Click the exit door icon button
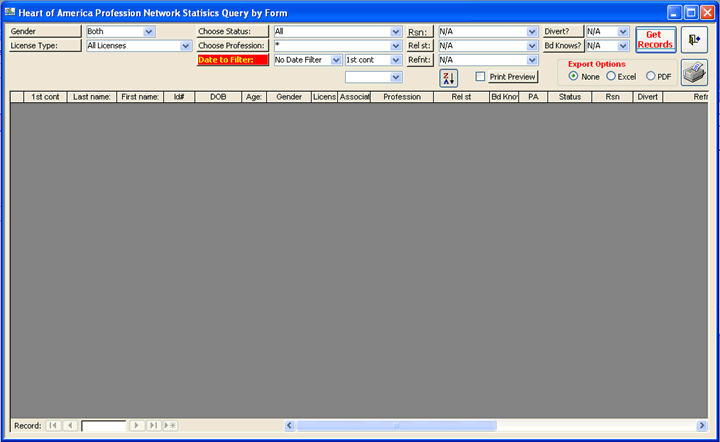 tap(694, 40)
